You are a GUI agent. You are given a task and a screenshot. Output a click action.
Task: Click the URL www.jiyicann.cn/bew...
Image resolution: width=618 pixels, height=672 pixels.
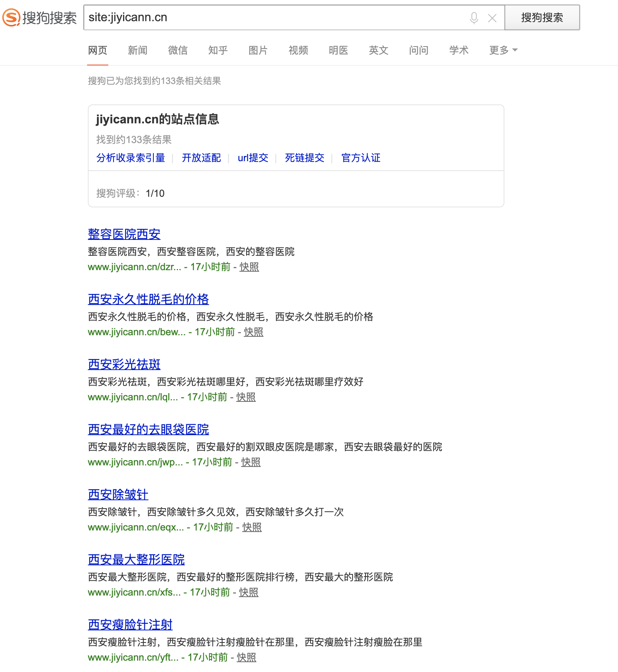[137, 332]
